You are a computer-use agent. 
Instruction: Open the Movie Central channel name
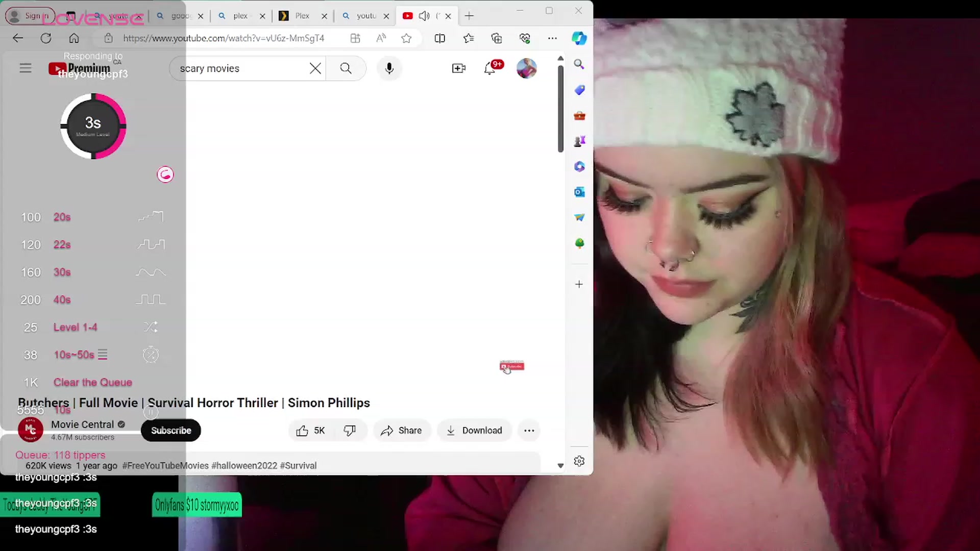coord(82,424)
